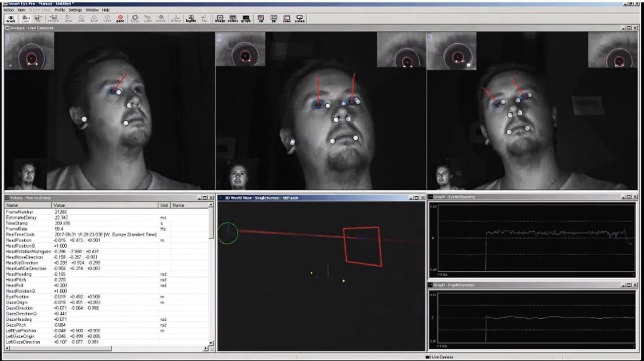Open the Profile menu

pos(59,10)
